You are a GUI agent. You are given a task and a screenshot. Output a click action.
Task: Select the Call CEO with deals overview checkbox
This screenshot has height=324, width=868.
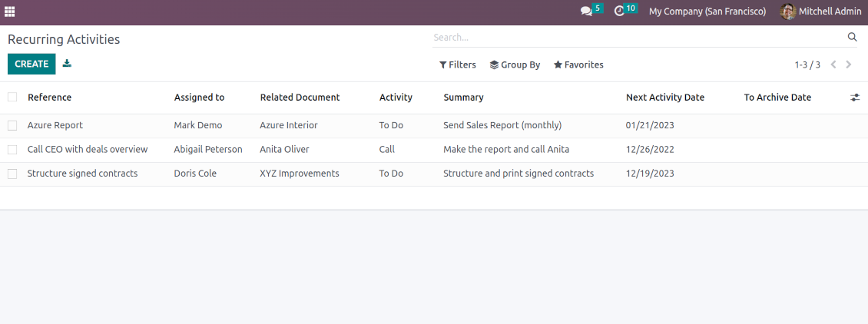[12, 150]
